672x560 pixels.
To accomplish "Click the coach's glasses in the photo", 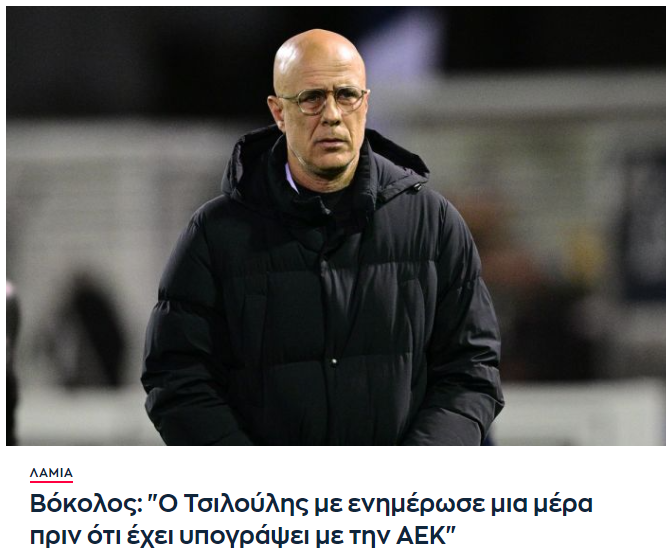I will (324, 100).
